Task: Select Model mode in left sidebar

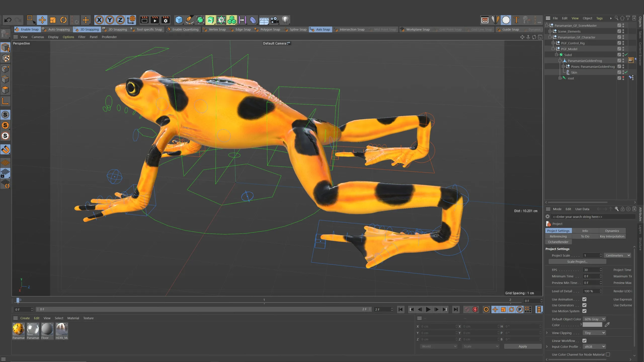Action: point(5,47)
